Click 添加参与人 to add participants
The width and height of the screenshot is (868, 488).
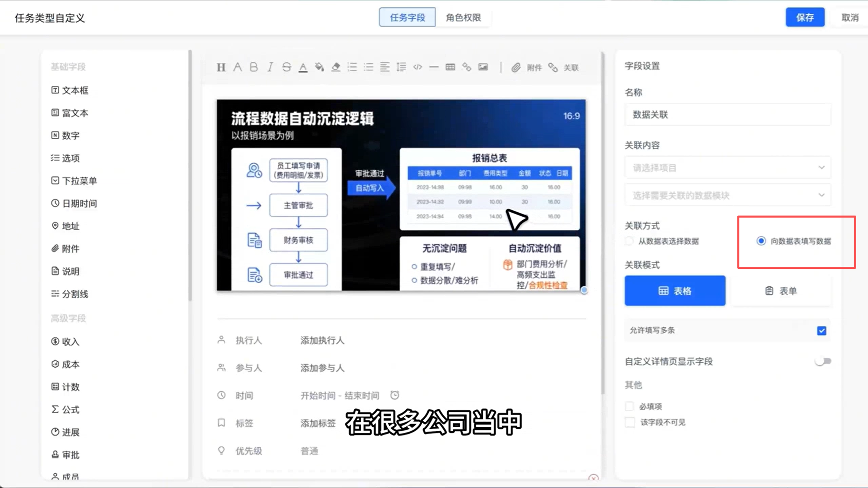(x=322, y=368)
